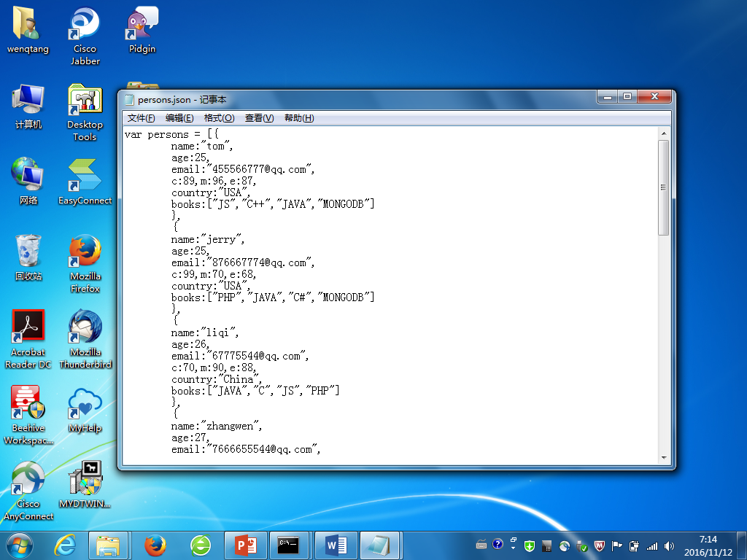Switch to Command Prompt taskbar button
Image resolution: width=747 pixels, height=560 pixels.
pos(289,545)
